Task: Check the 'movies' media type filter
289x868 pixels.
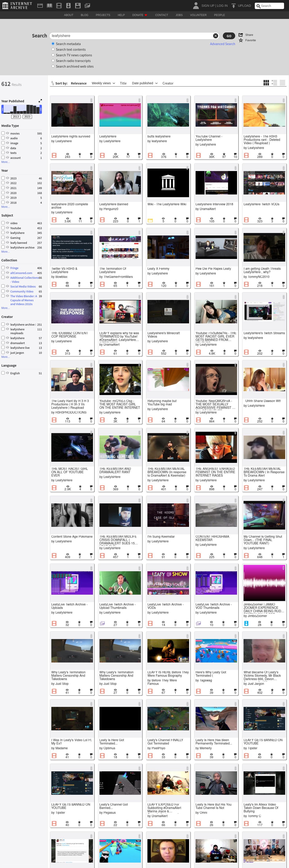Action: click(3, 133)
